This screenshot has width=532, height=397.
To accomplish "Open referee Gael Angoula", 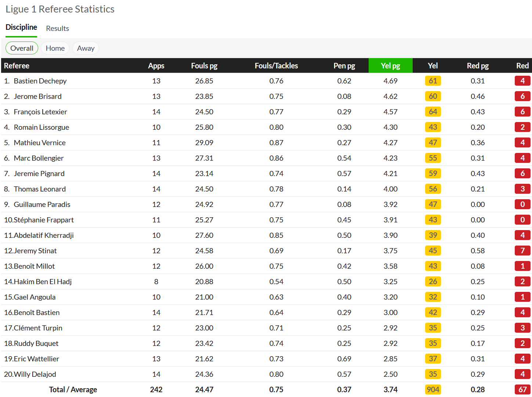I will coord(35,297).
